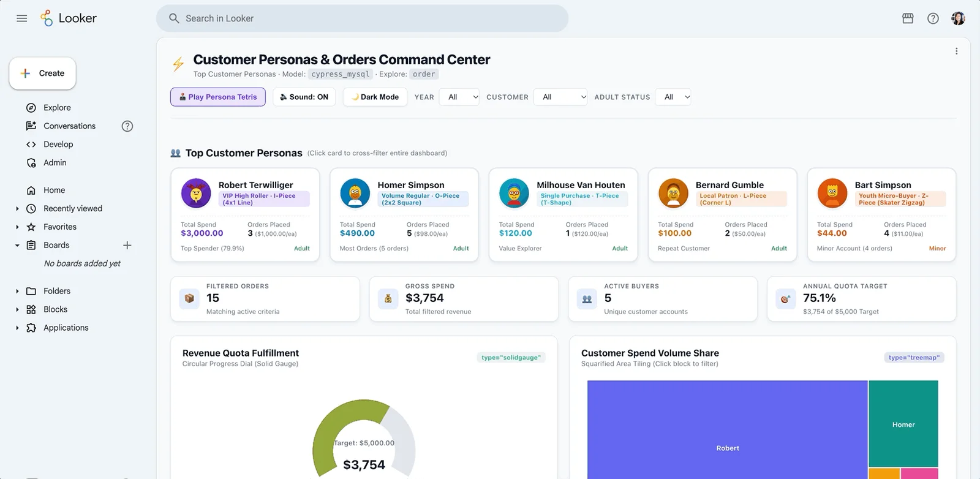Viewport: 980px width, 479px height.
Task: Click the Home house icon
Action: coord(31,190)
